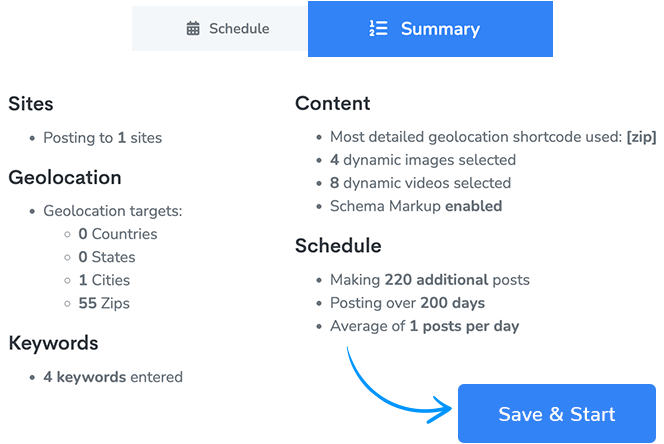Click '4 dynamic images selected' item

pos(423,160)
